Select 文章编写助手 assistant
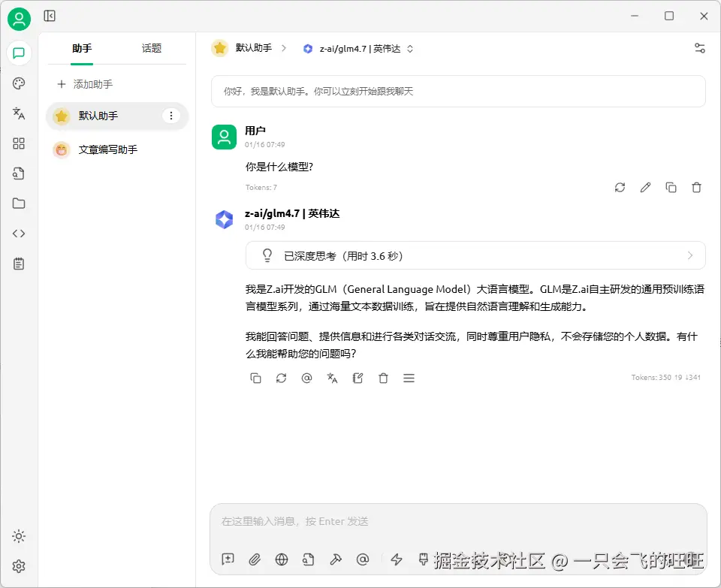The height and width of the screenshot is (588, 721). 117,150
